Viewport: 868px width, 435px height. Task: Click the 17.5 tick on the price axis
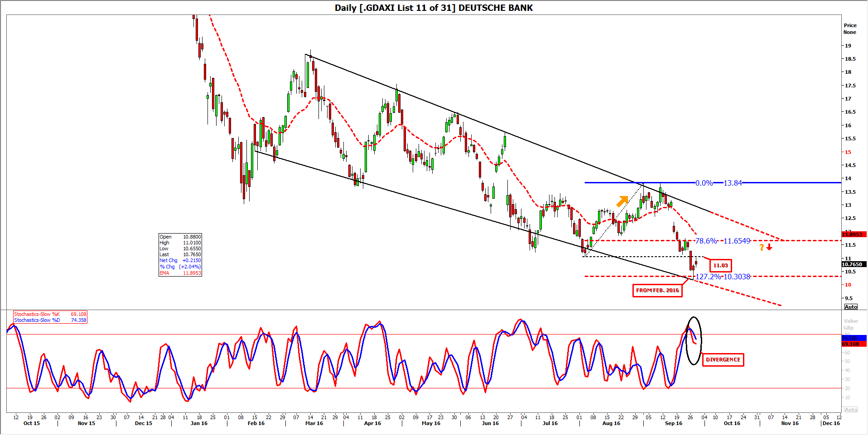tap(850, 86)
